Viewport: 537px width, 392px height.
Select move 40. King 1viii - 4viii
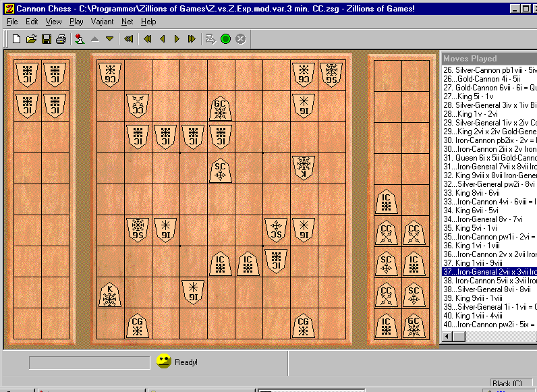click(x=473, y=316)
